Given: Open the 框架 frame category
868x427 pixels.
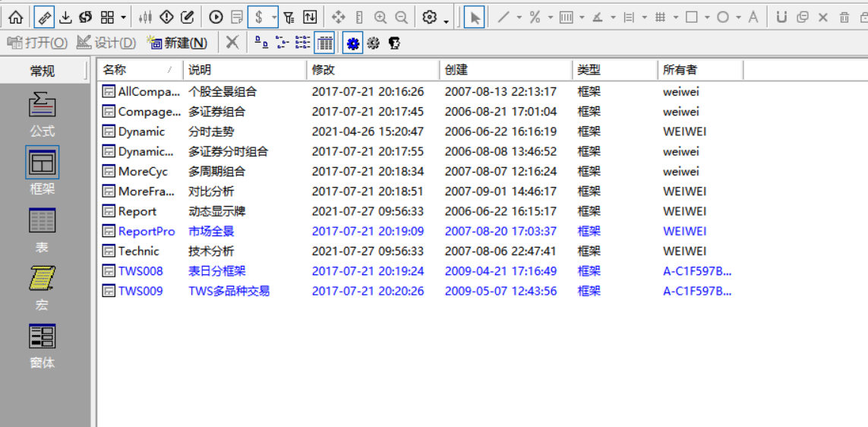Looking at the screenshot, I should pos(43,172).
